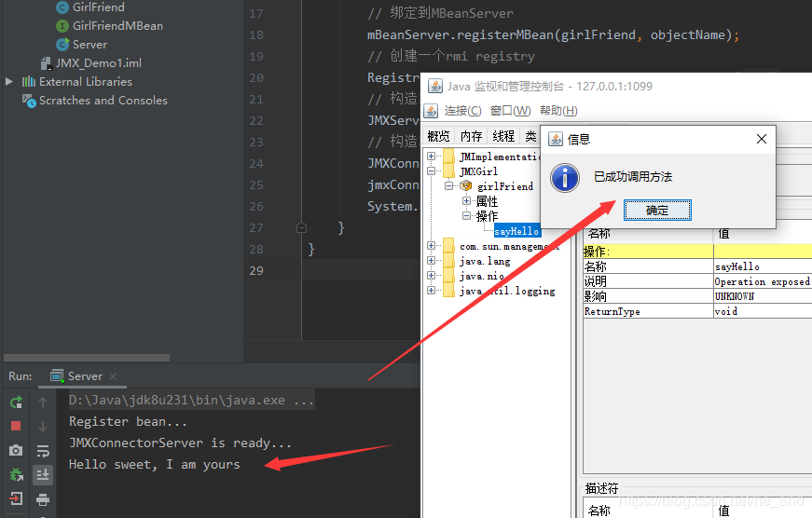Close the Server run tab
Image resolution: width=812 pixels, height=518 pixels.
click(113, 376)
